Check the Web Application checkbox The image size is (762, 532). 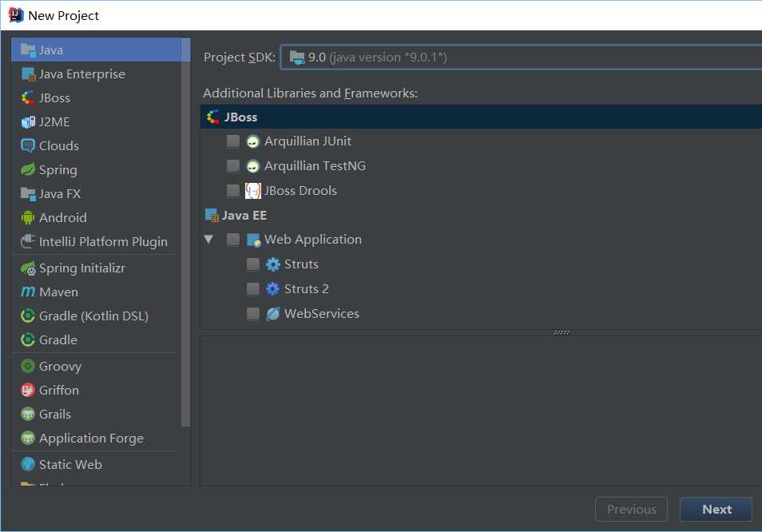[x=233, y=240]
